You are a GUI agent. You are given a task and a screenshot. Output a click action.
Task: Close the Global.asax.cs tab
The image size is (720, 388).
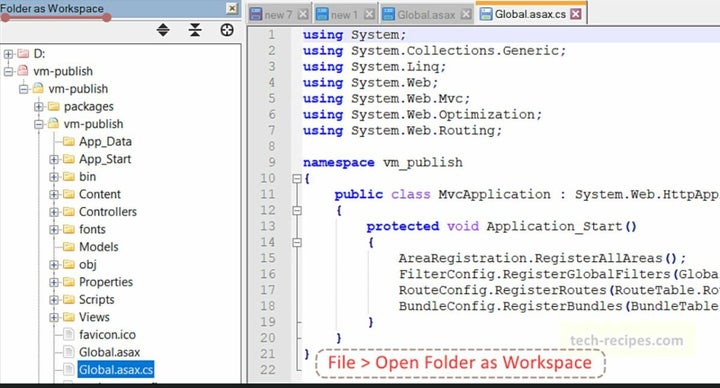576,14
